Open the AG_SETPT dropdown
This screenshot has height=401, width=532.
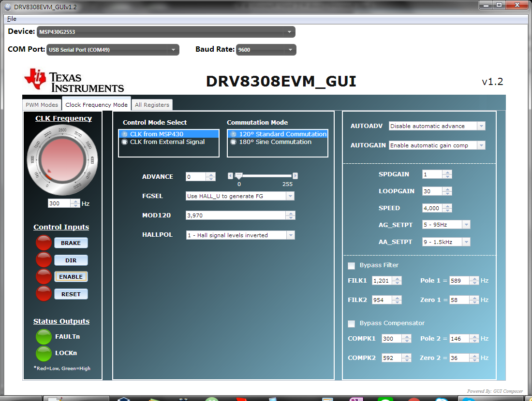coord(446,225)
